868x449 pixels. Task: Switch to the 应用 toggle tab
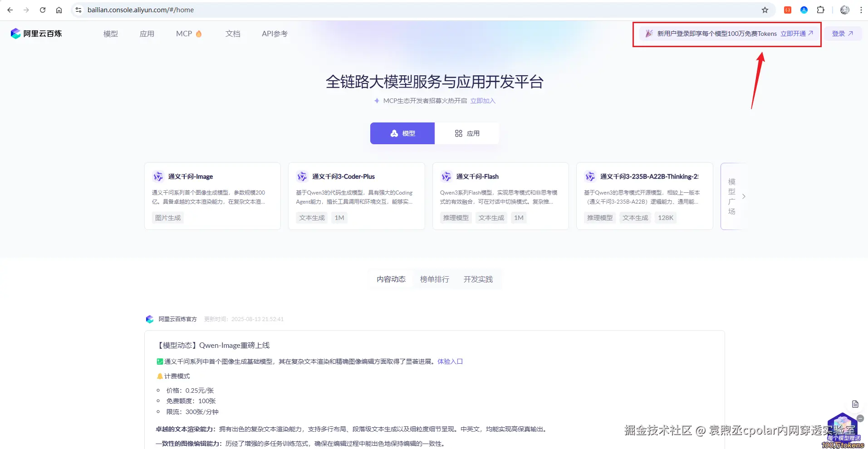point(467,133)
